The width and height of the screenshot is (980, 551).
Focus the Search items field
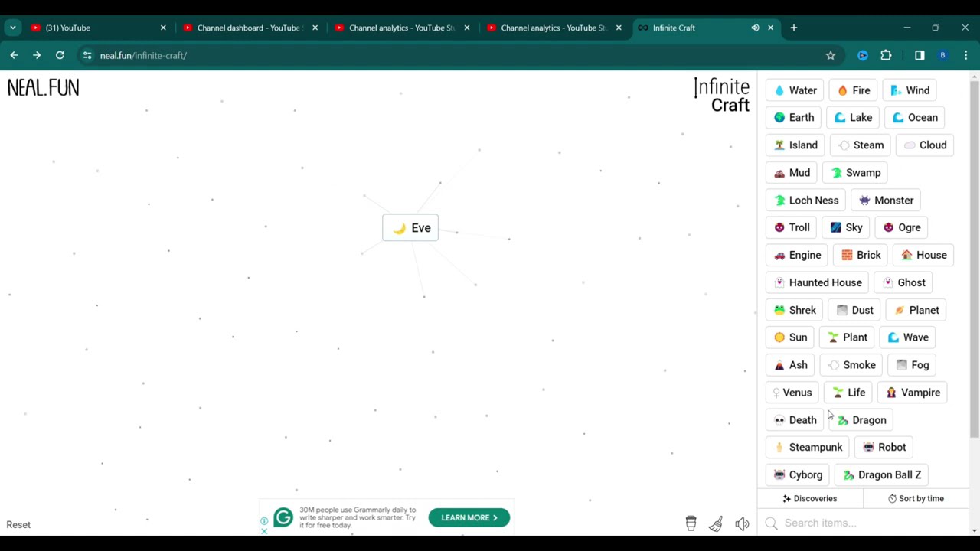(864, 523)
